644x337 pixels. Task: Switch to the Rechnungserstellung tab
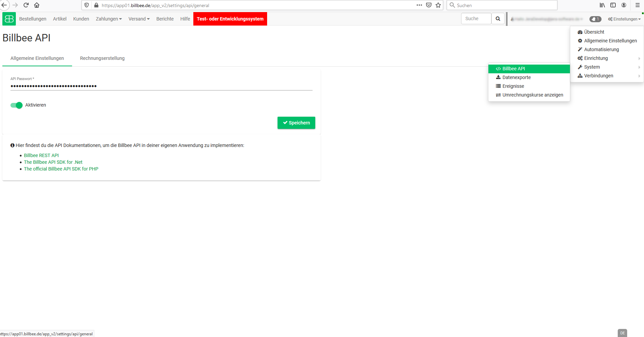coord(102,58)
